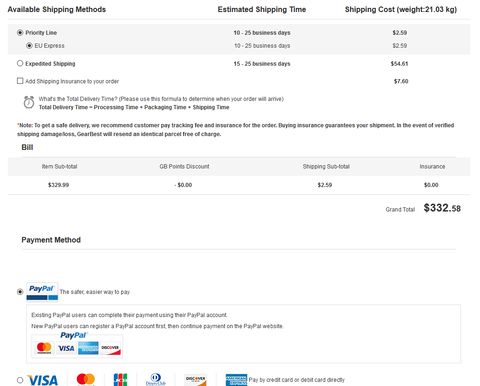Select Expedited Shipping radio button
The height and width of the screenshot is (386, 480).
[x=20, y=63]
